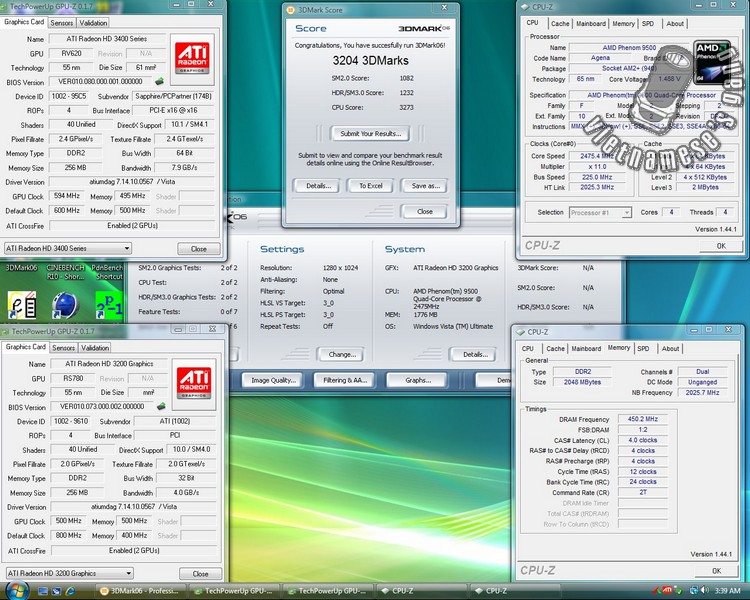
Task: Open ATI Radeon HD 3200 Graphics card dropdown
Action: tap(69, 573)
